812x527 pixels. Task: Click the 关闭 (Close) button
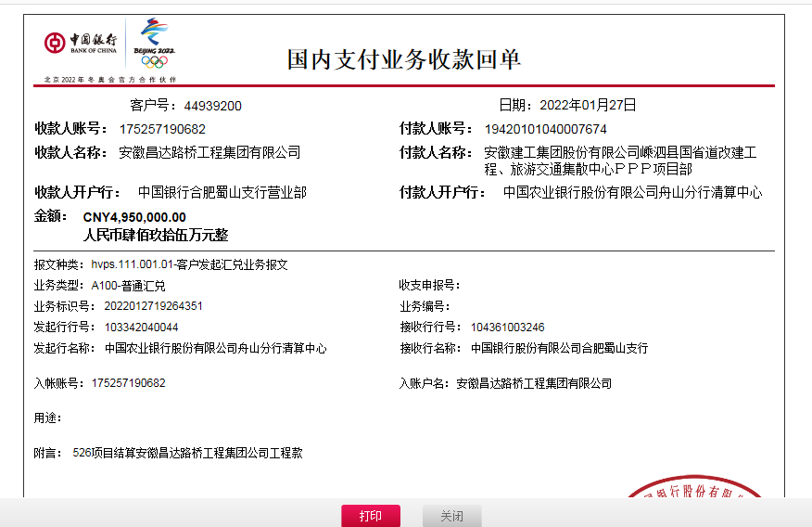451,516
